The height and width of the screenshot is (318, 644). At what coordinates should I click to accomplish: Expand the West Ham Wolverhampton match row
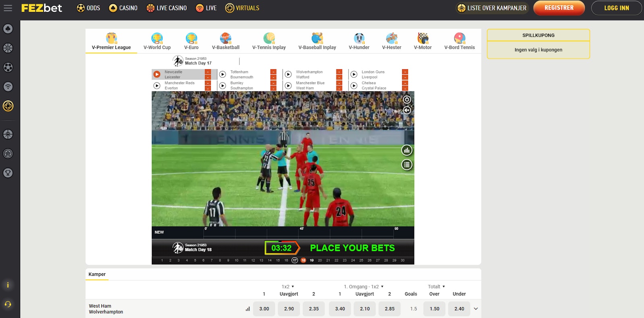(476, 309)
